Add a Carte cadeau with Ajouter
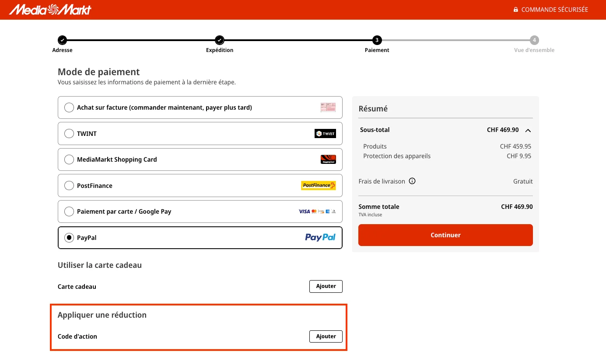Screen dimensions: 606x364 click(326, 286)
